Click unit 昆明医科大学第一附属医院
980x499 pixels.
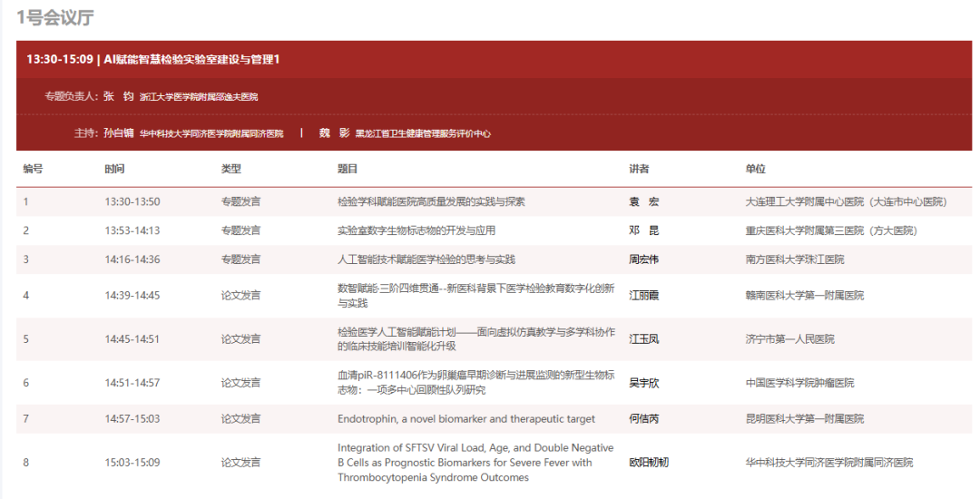point(804,419)
